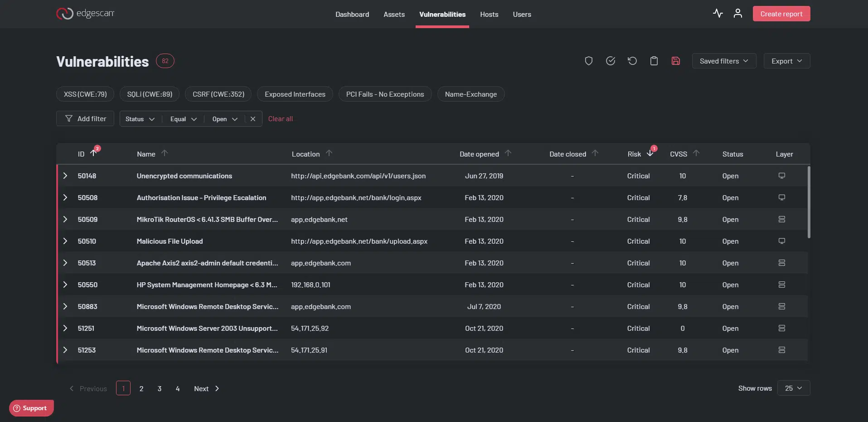Apply the SQLi (CWE:89) filter
Screen dimensions: 868x422
coord(150,94)
